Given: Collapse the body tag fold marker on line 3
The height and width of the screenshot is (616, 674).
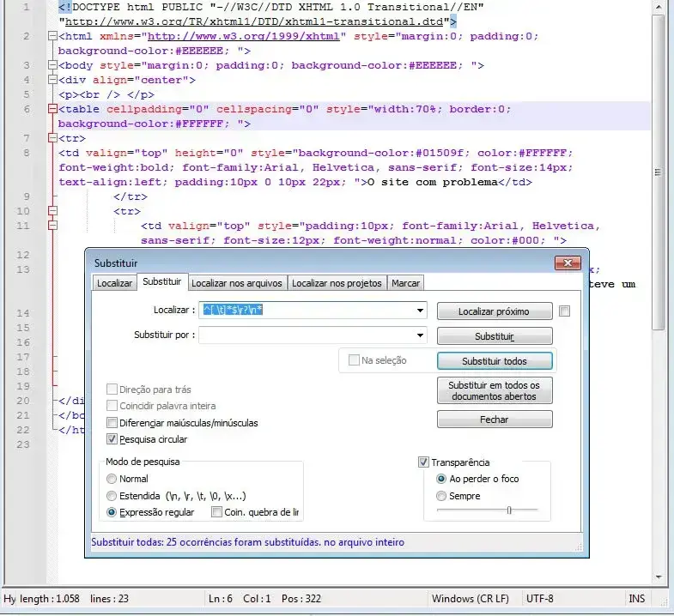Looking at the screenshot, I should 52,65.
